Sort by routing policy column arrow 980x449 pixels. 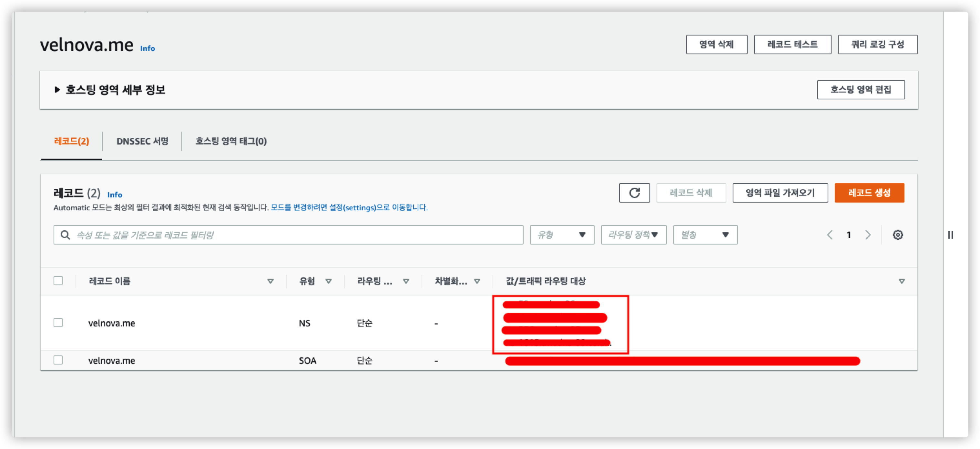406,281
